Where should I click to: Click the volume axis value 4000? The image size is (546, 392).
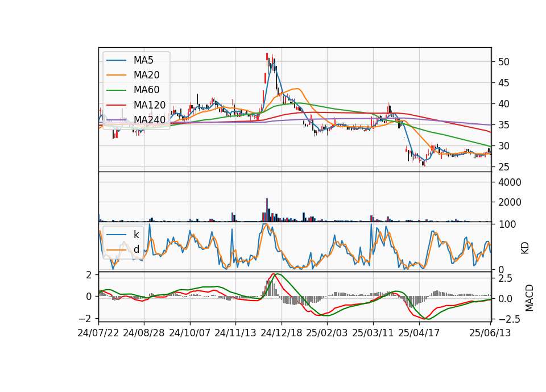click(x=510, y=182)
